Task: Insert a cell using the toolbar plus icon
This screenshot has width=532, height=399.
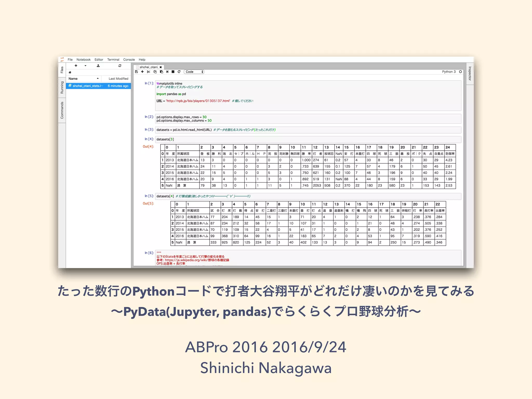Action: pyautogui.click(x=142, y=72)
